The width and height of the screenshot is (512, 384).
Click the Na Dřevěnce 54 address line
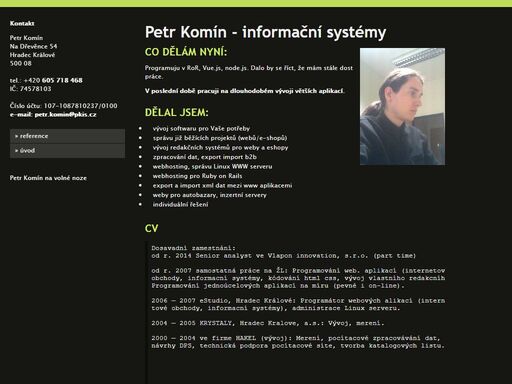33,46
